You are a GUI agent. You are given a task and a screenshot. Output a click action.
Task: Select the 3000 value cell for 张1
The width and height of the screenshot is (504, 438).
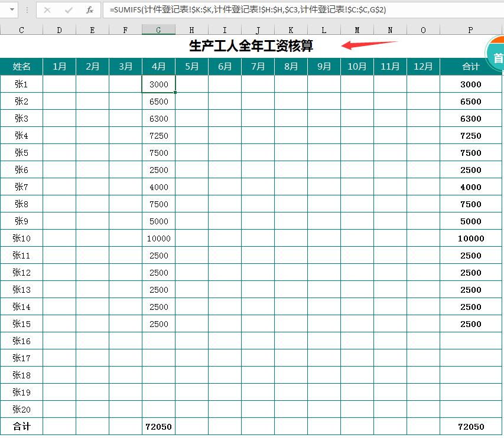tap(158, 84)
